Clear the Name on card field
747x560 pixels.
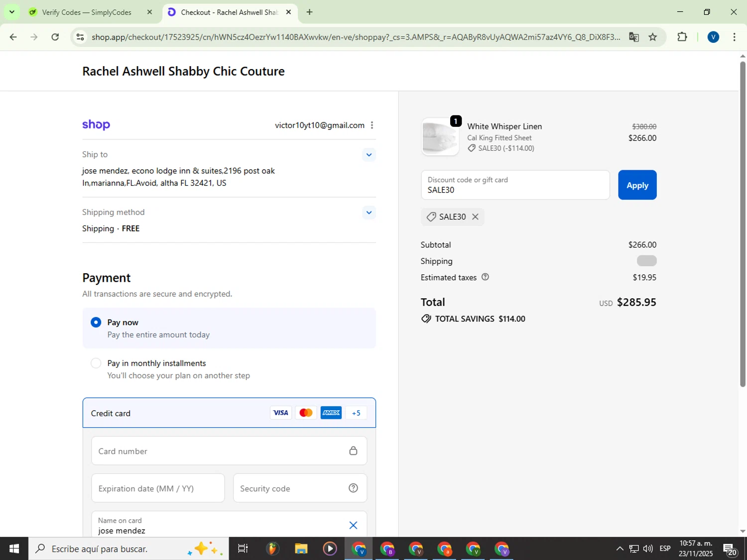(353, 525)
